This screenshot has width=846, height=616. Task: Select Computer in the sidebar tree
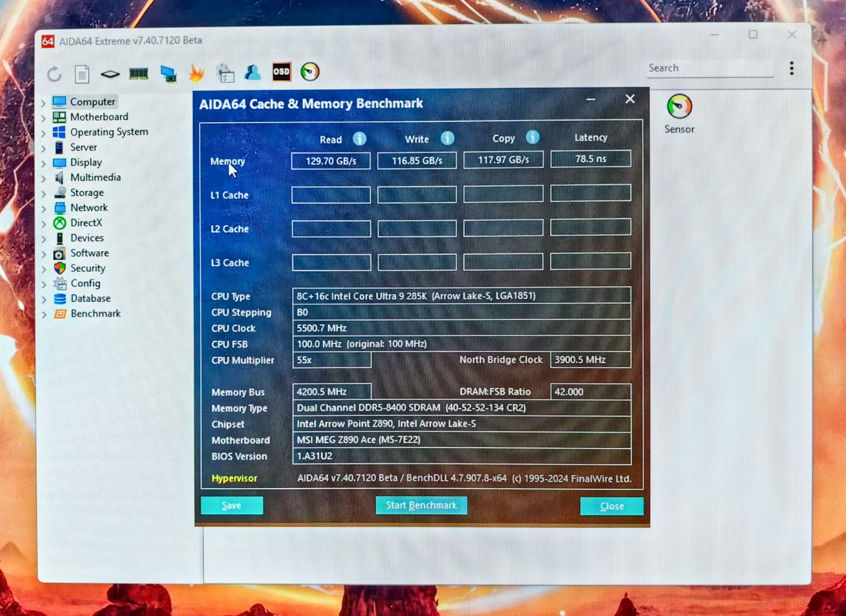[92, 102]
